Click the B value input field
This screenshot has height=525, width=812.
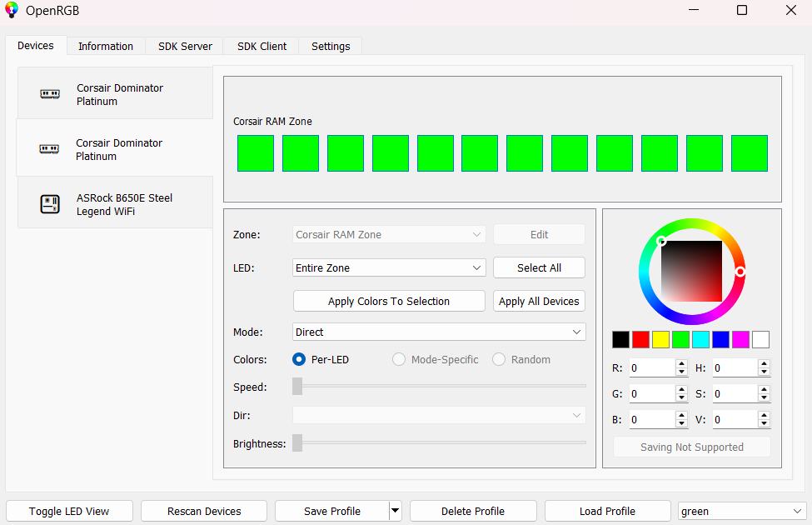click(652, 419)
